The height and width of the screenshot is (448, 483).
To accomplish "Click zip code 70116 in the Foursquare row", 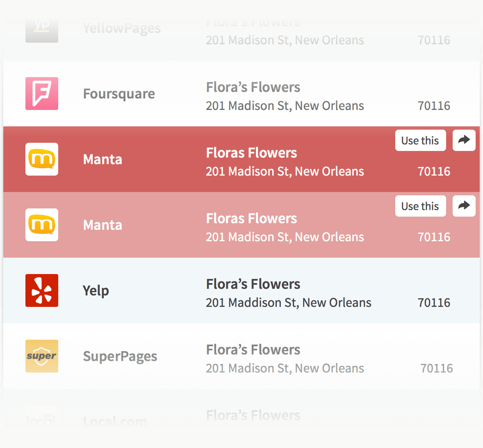I will (x=434, y=106).
